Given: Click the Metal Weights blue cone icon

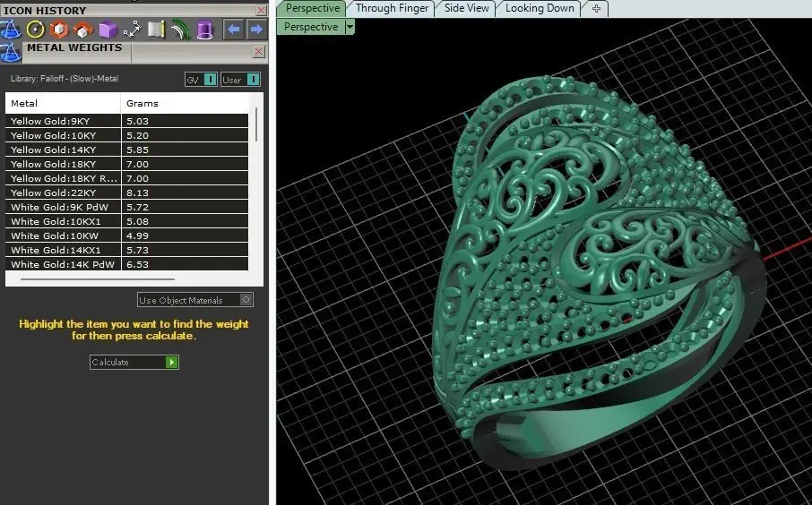Looking at the screenshot, I should (11, 52).
